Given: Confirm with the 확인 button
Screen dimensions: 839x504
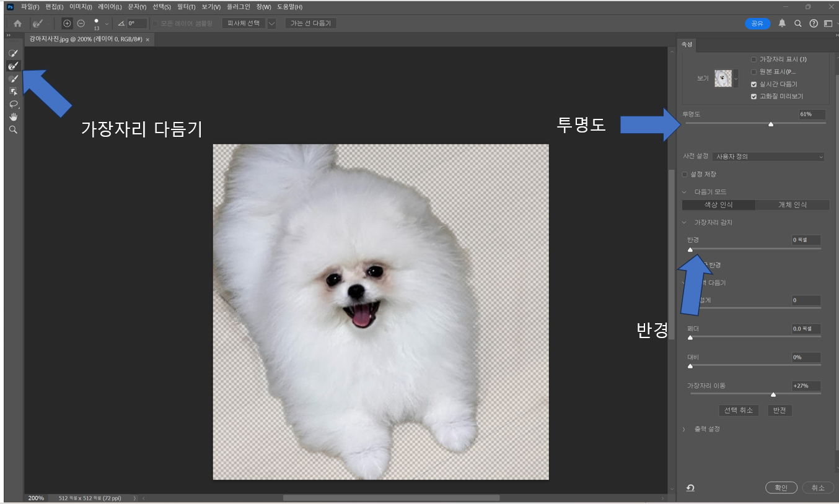Looking at the screenshot, I should coord(781,488).
